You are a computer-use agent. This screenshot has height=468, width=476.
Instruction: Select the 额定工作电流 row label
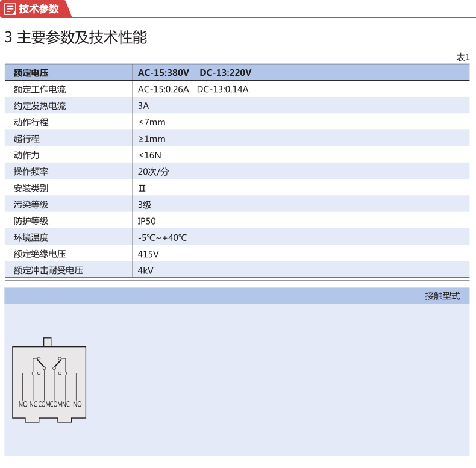tap(40, 89)
